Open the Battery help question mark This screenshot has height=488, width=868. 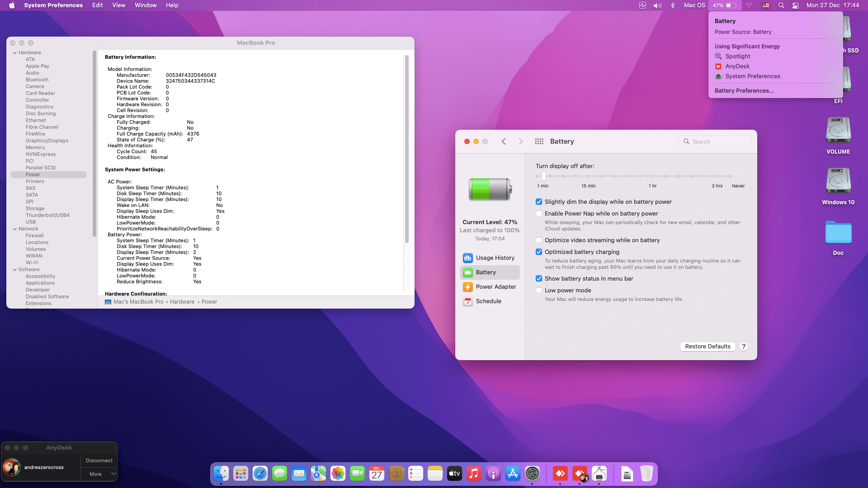point(743,347)
